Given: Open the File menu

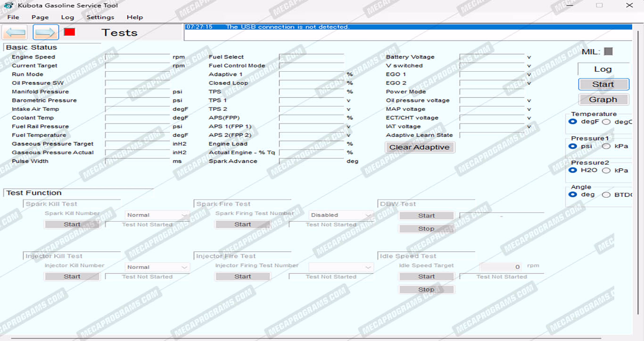Looking at the screenshot, I should click(x=13, y=17).
